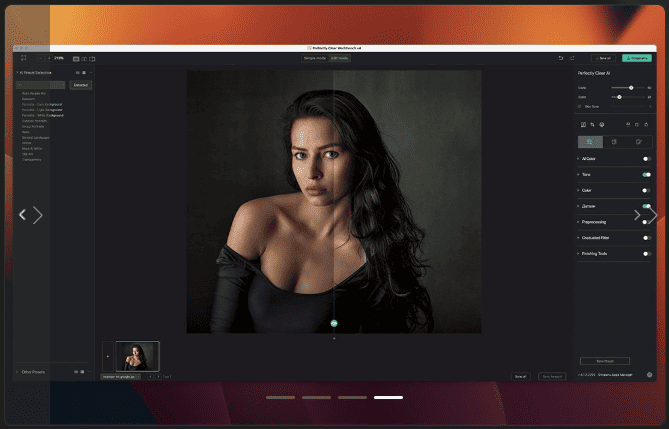Click the compare book icon in right panel

pyautogui.click(x=583, y=125)
